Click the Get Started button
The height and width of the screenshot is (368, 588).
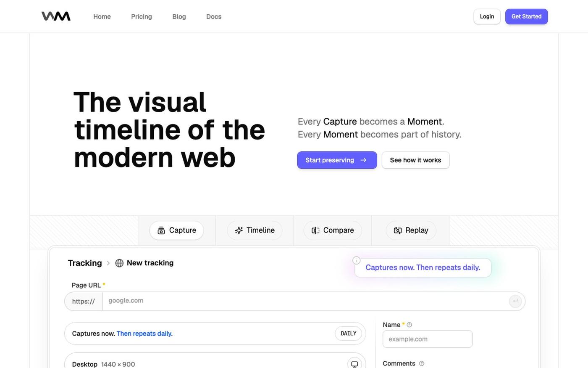click(x=526, y=16)
